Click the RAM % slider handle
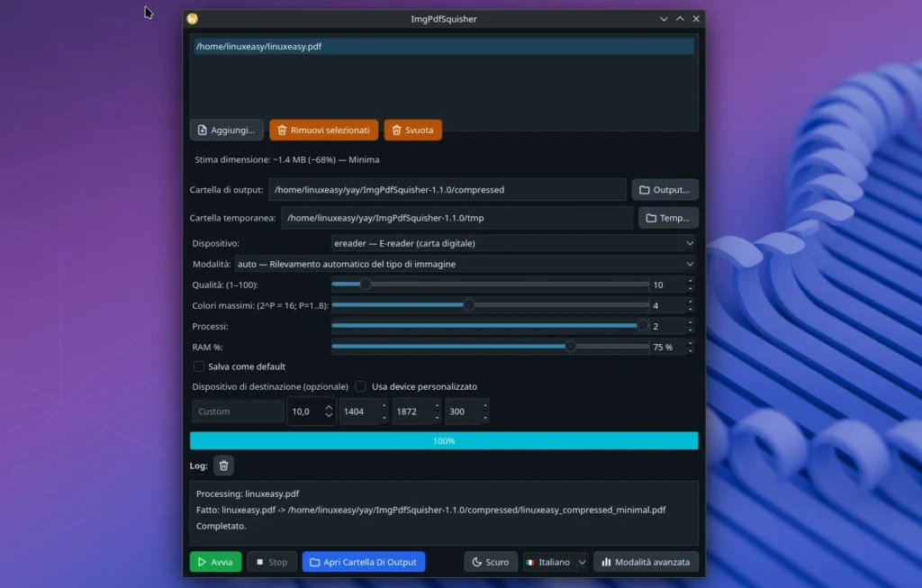Image resolution: width=922 pixels, height=588 pixels. pyautogui.click(x=571, y=346)
